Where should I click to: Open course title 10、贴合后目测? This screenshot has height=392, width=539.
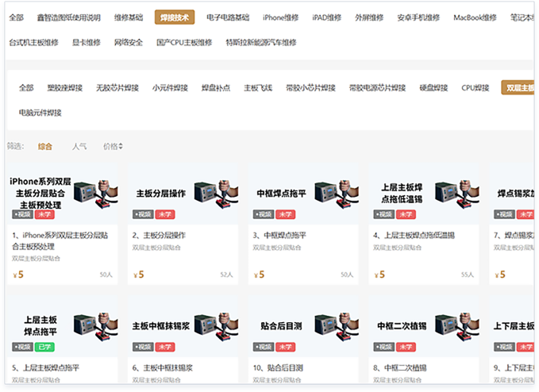278,368
